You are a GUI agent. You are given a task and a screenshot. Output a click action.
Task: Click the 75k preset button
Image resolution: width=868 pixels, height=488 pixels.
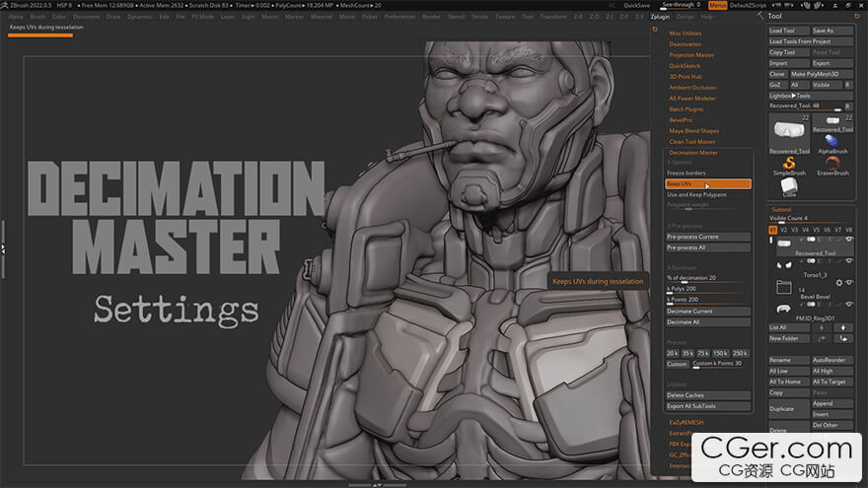click(x=703, y=353)
